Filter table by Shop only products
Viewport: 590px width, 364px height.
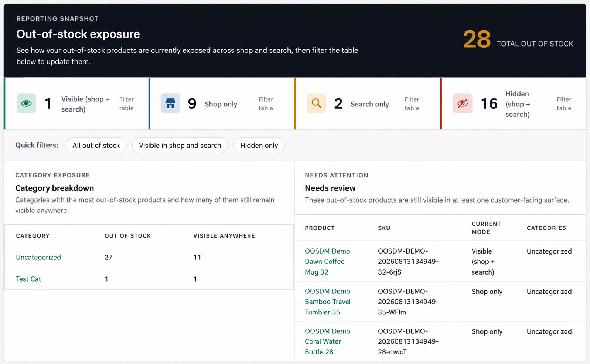(x=266, y=104)
